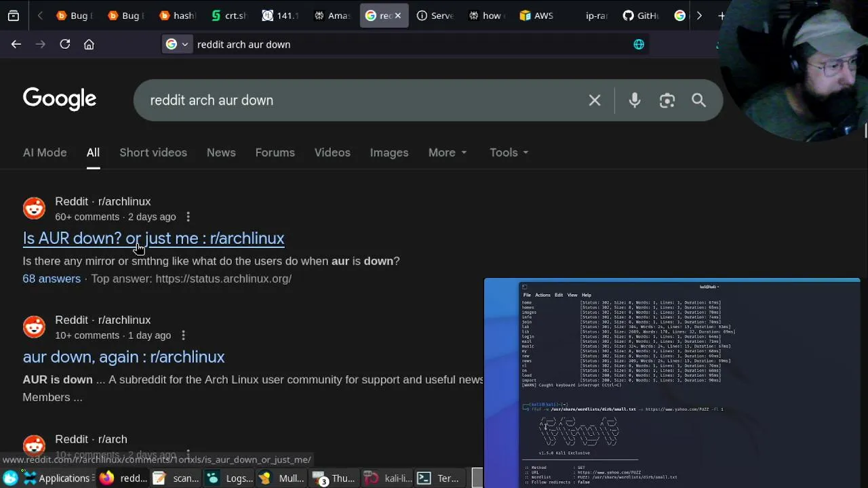
Task: Switch to the 'Serve' browser tab
Action: pyautogui.click(x=435, y=16)
